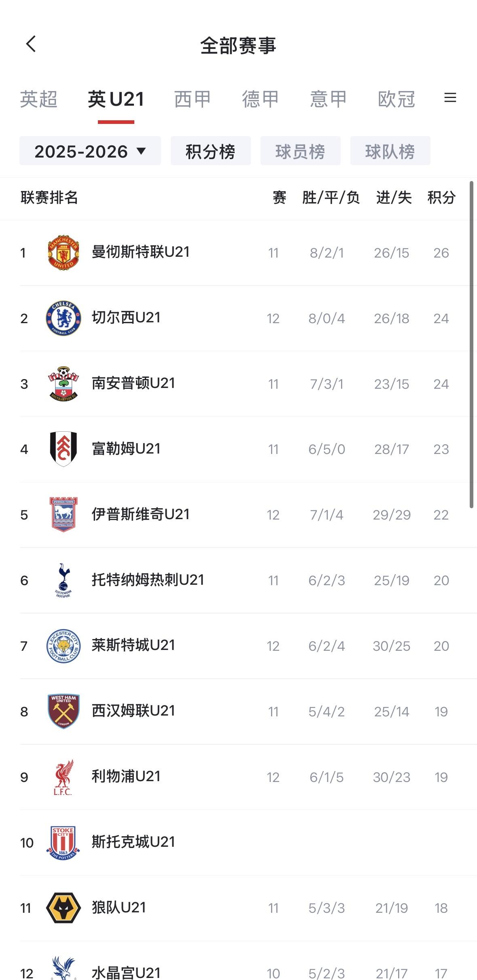Viewport: 477px width, 980px height.
Task: Tap the Fulham U21 crest
Action: 64,449
